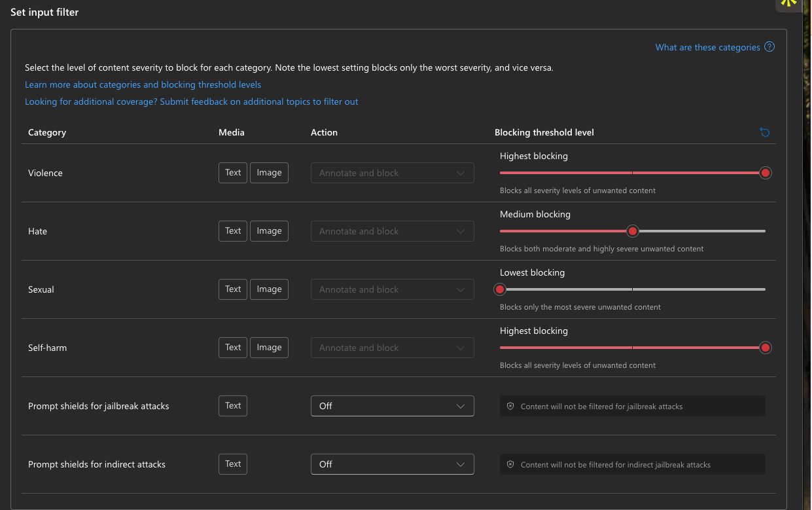This screenshot has width=812, height=510.
Task: Click the reset thresholds undo icon
Action: point(764,132)
